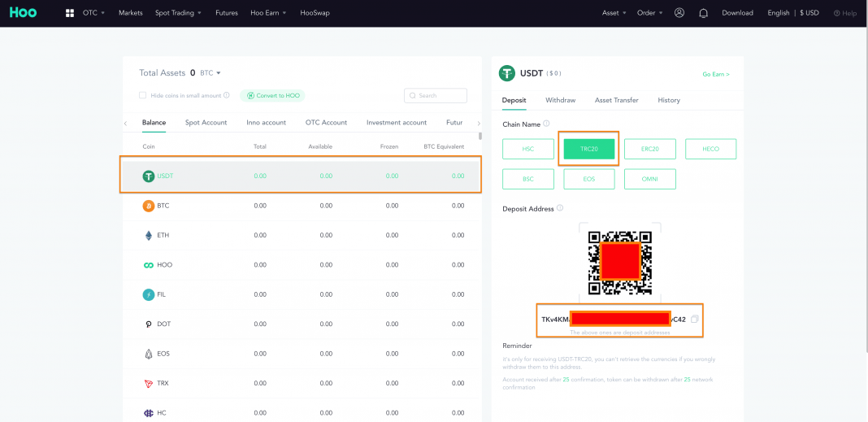868x422 pixels.
Task: Click the ETH coin icon in the list
Action: tap(149, 235)
